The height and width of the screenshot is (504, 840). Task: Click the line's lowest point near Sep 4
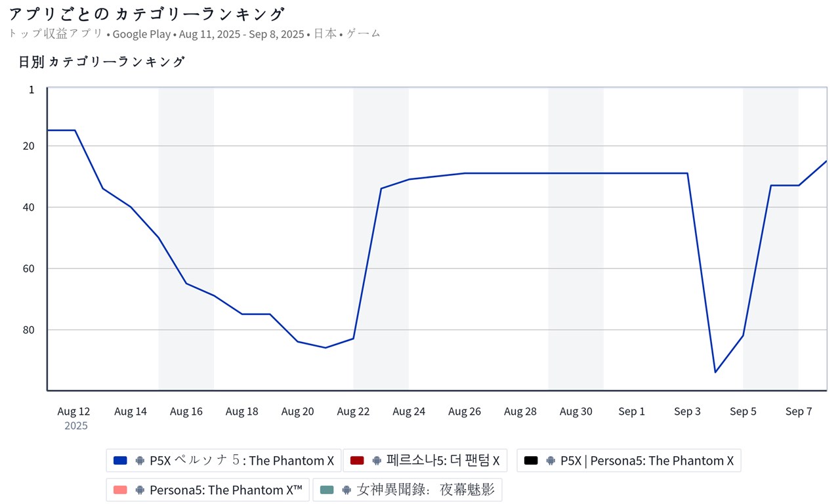715,372
